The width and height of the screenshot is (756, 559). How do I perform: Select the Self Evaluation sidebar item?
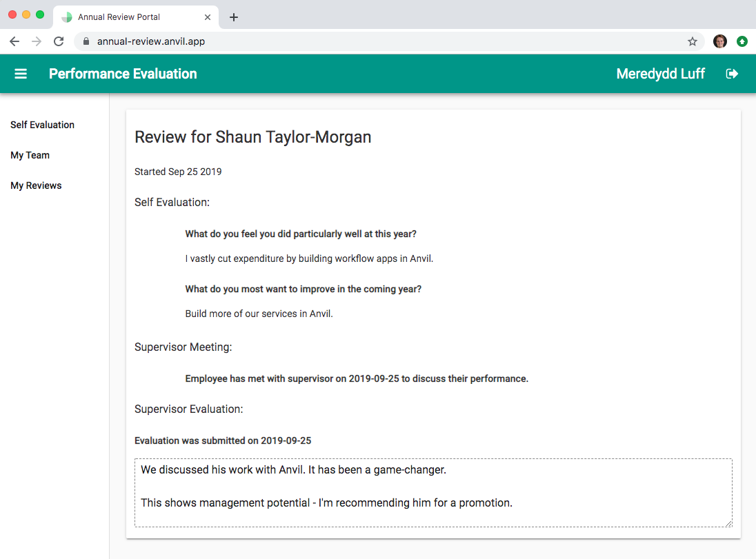[42, 125]
